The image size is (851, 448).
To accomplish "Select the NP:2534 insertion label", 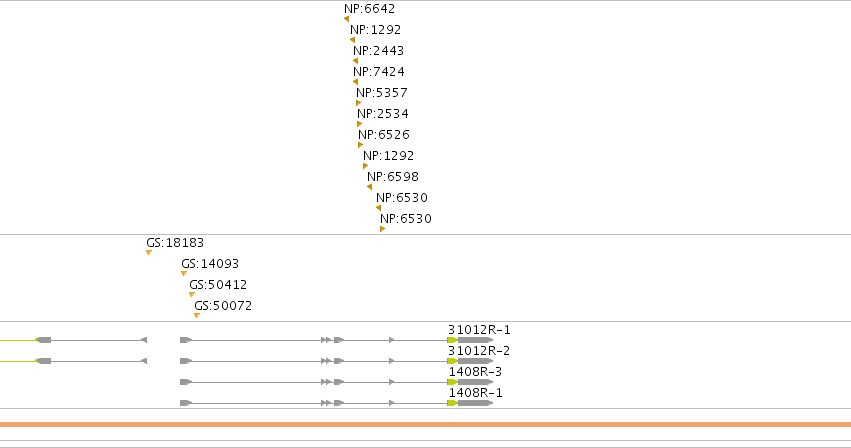I will click(383, 113).
